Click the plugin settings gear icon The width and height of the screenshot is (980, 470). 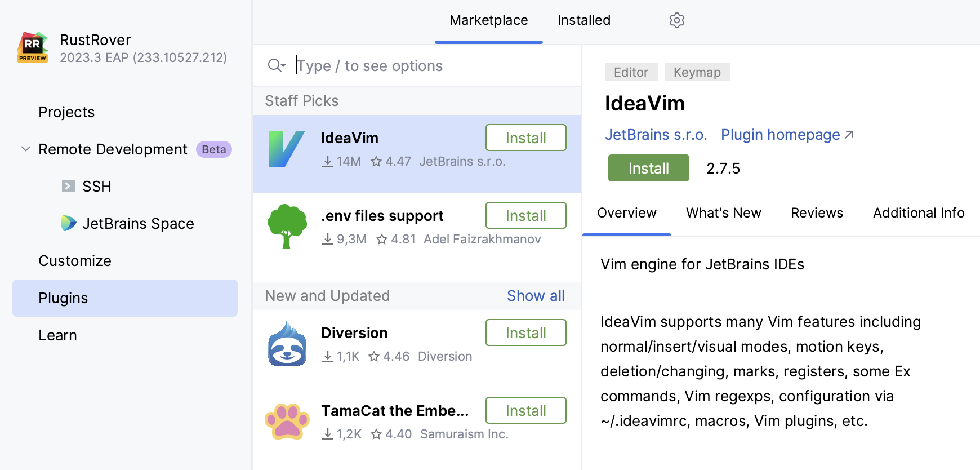676,20
